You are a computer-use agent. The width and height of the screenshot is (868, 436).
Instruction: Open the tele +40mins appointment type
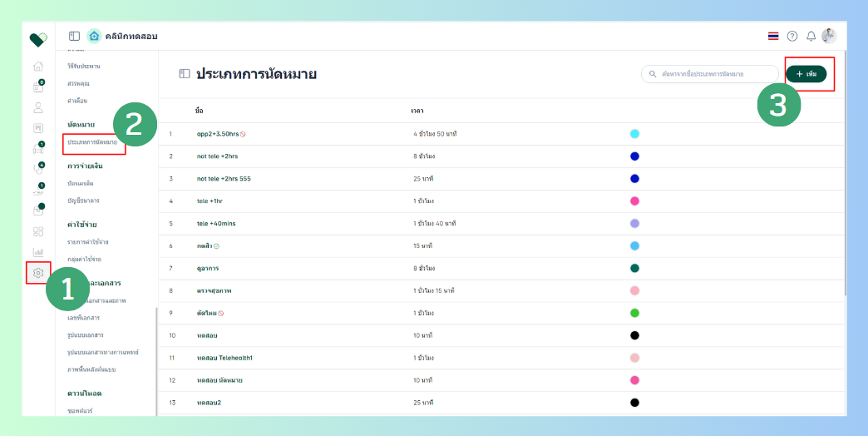[216, 223]
